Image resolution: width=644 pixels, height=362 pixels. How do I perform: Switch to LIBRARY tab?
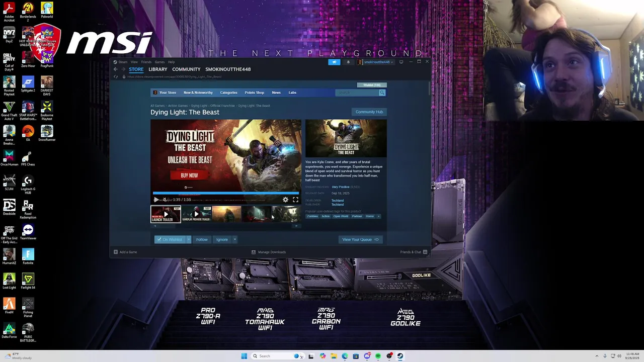coord(158,69)
